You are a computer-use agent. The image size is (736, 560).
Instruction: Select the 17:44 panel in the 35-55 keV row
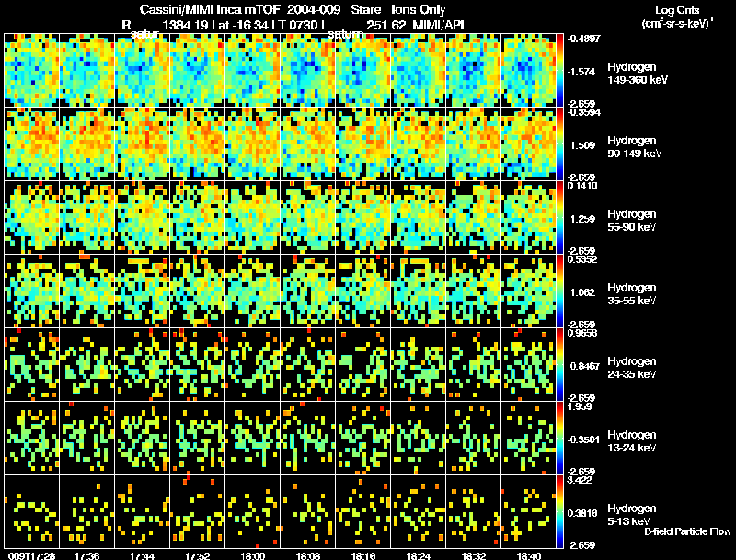click(143, 291)
